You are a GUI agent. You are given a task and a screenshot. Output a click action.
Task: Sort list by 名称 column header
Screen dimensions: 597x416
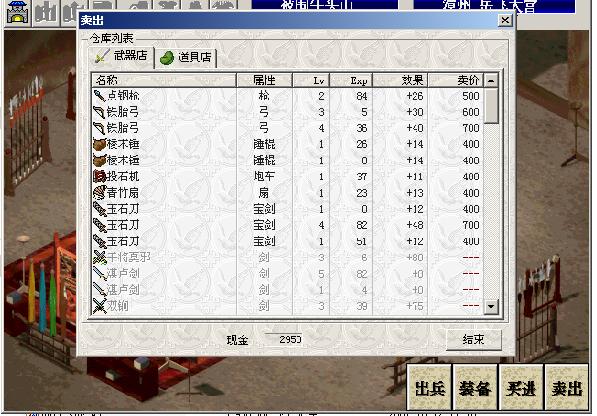[x=164, y=80]
